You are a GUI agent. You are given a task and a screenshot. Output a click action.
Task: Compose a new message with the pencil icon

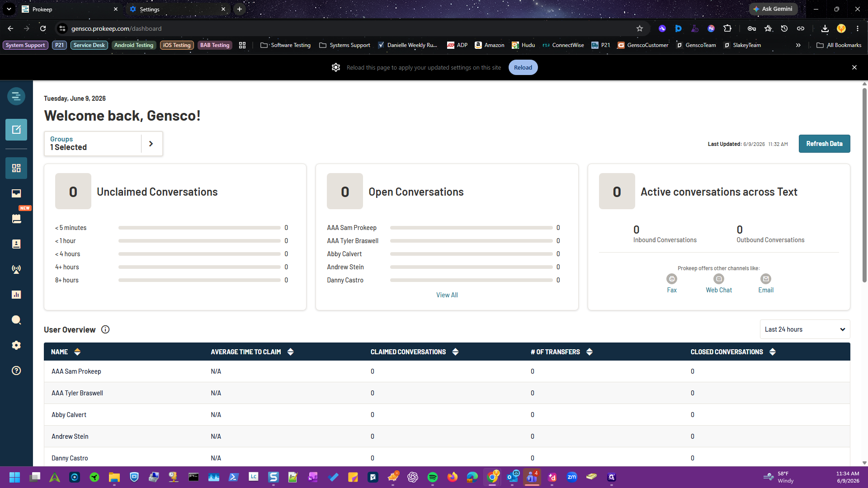16,130
